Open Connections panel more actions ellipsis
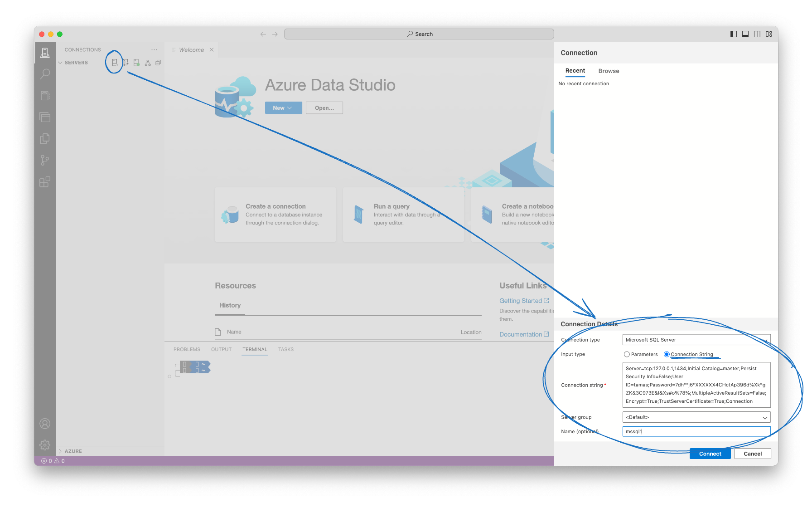This screenshot has height=508, width=812. point(155,50)
